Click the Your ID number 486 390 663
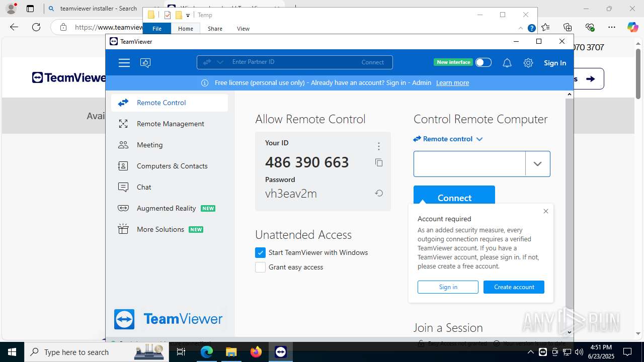Viewport: 644px width, 362px height. [307, 162]
